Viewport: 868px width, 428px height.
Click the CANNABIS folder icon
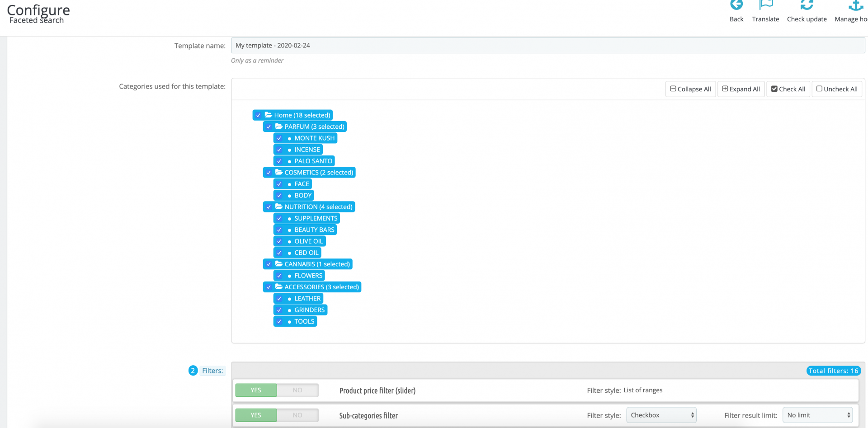(279, 264)
